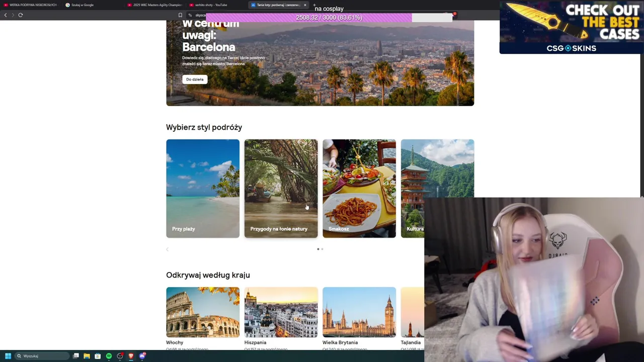Click the W centrum uwagi: Barcelona title

[210, 36]
